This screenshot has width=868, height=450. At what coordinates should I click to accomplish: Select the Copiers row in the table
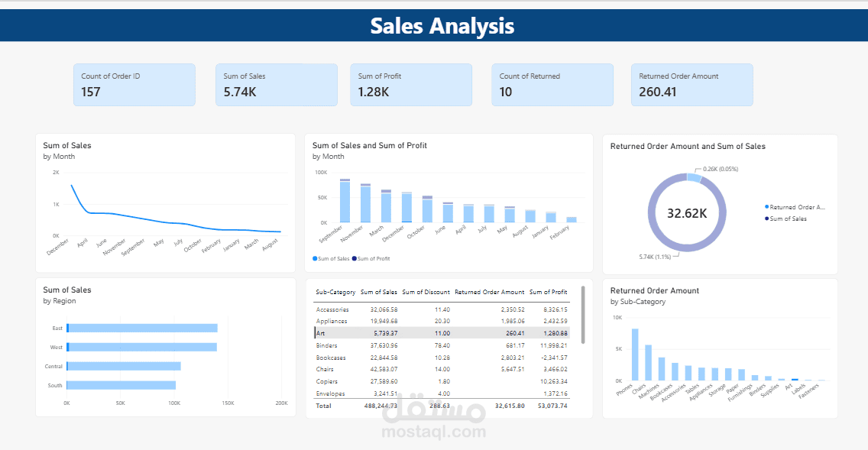[442, 381]
